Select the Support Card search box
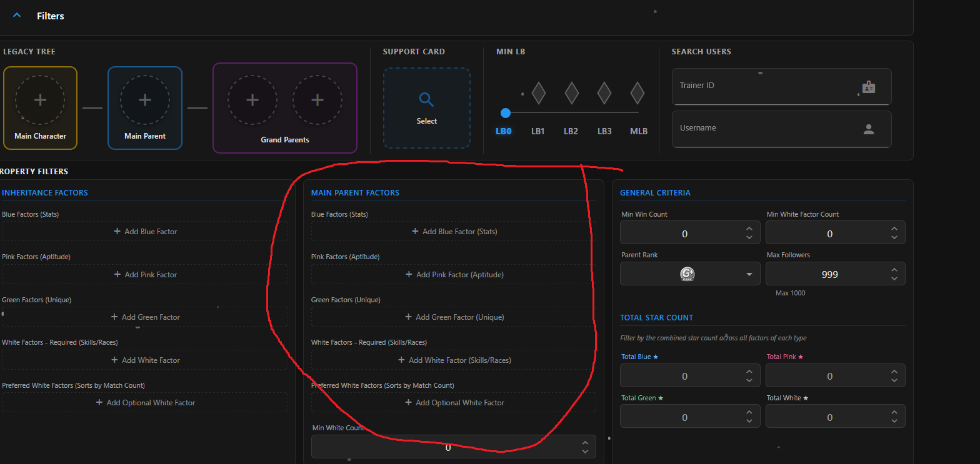Viewport: 980px width, 464px height. [427, 108]
